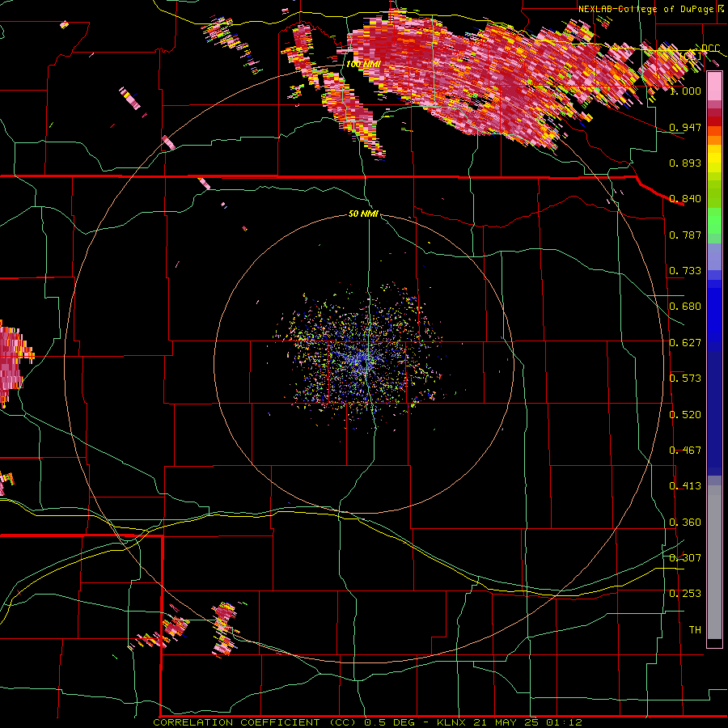
Task: Click CORRELATION COEFFICIENT (CC) in bottom caption
Action: pos(256,722)
